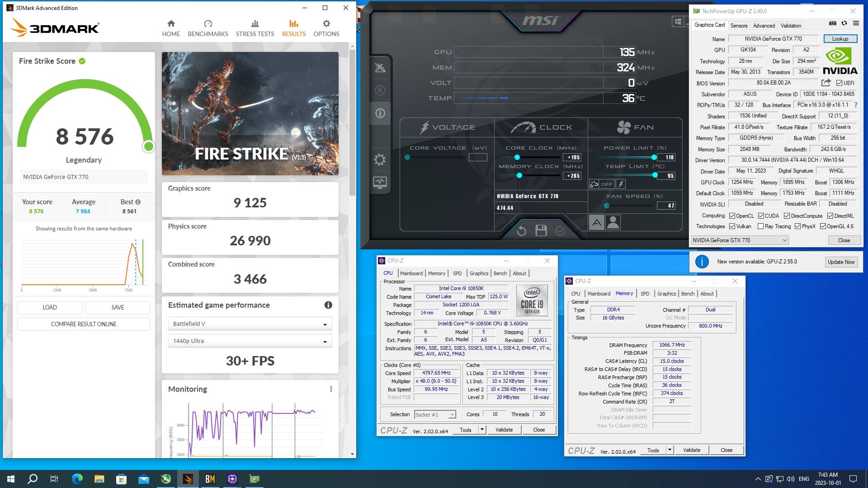The image size is (868, 488).
Task: Expand the Battlefield V game dropdown
Action: click(x=250, y=324)
